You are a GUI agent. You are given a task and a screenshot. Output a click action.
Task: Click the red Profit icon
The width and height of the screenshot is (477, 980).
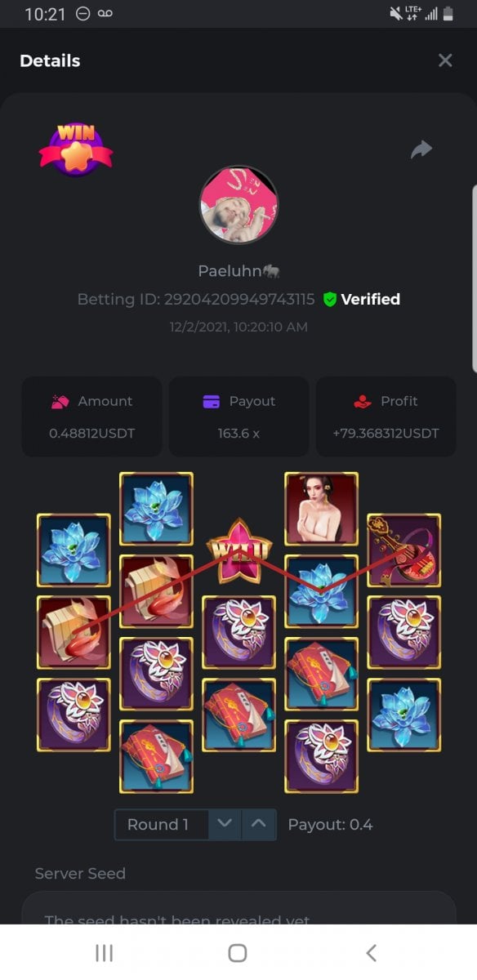coord(363,401)
